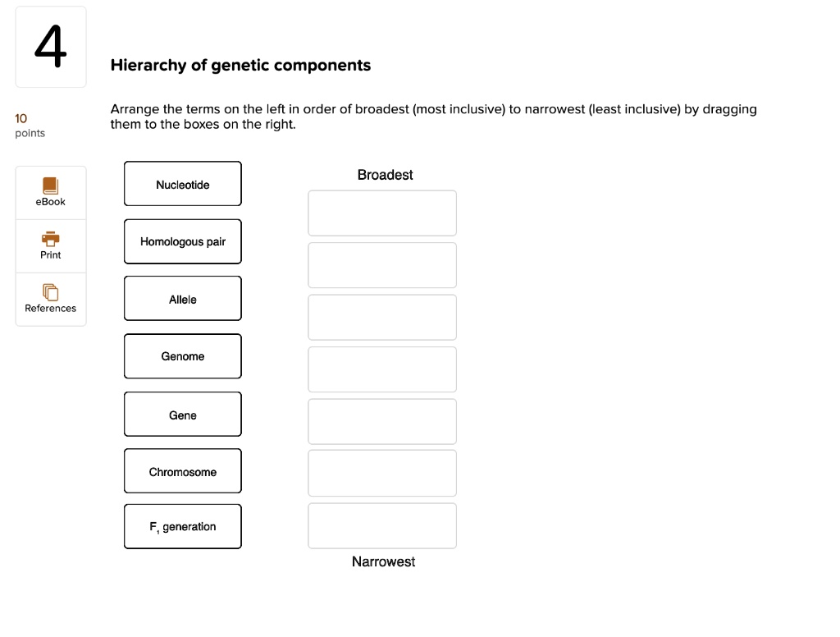Select the Genome term box

point(182,356)
